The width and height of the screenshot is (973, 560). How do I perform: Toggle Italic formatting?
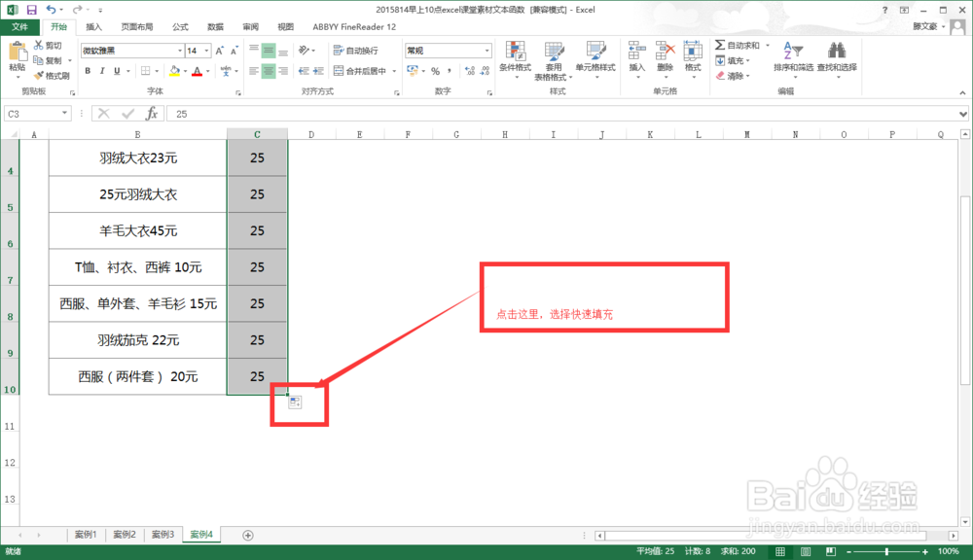click(102, 71)
